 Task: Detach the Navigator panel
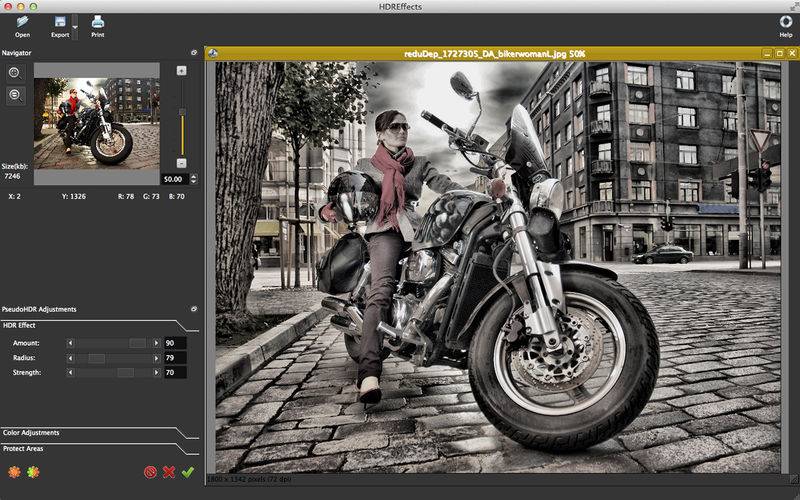click(193, 52)
